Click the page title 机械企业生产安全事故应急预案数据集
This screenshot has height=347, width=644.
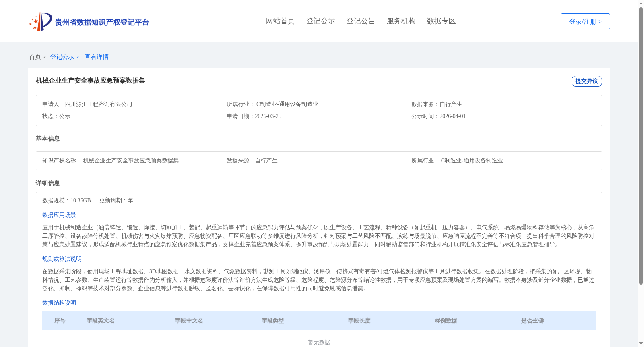pos(90,81)
